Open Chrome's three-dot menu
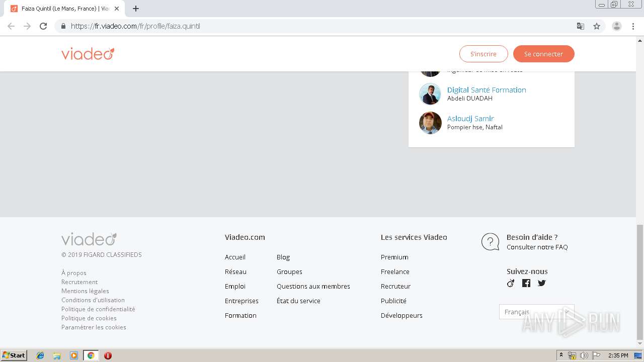This screenshot has height=362, width=644. 633,26
